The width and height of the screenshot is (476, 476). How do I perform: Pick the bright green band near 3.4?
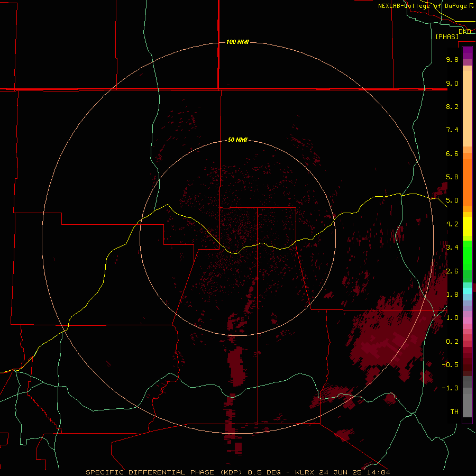(467, 255)
